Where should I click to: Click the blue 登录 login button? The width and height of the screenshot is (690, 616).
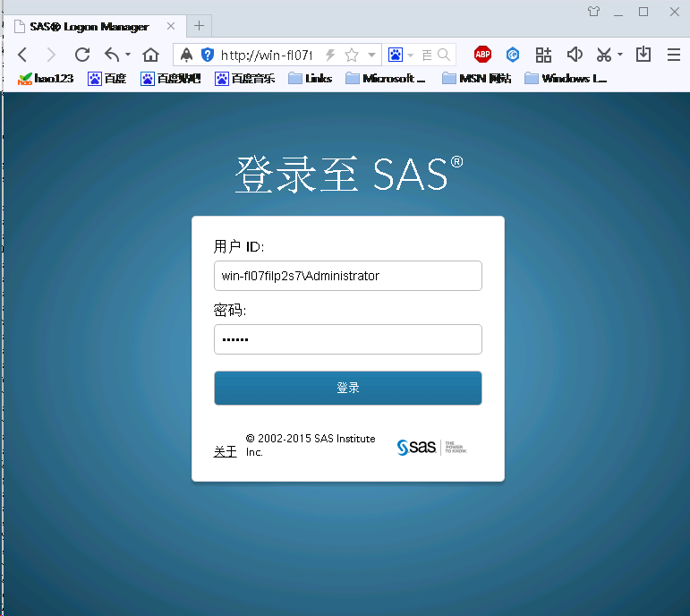[x=348, y=388]
